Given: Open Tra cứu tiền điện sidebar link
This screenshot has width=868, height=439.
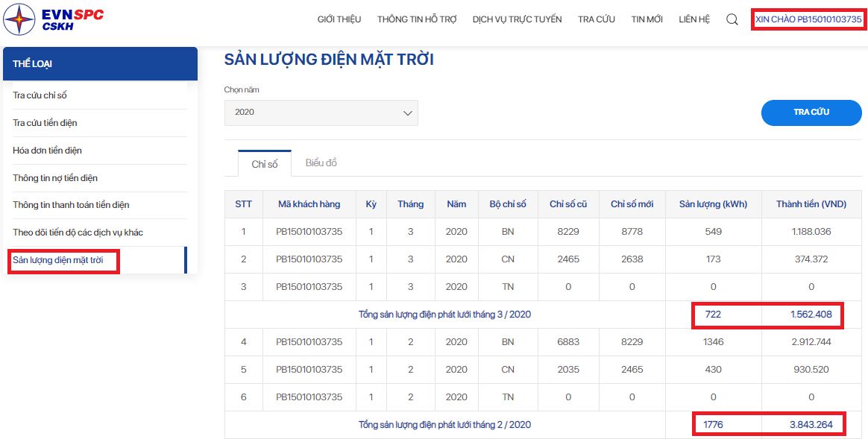Looking at the screenshot, I should click(45, 123).
